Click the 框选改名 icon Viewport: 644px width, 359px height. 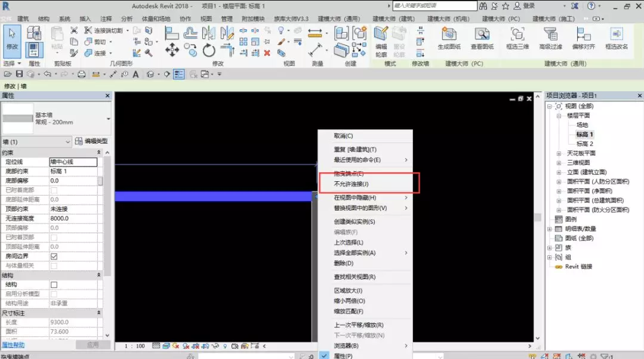[x=617, y=39]
